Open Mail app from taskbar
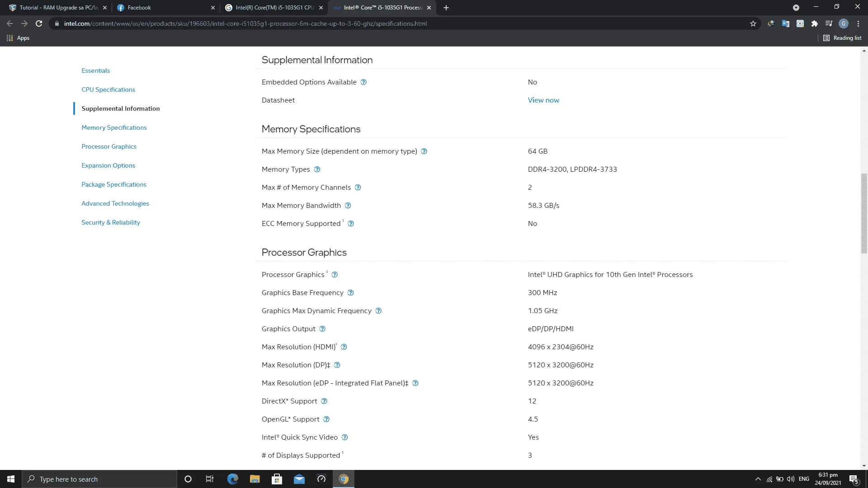This screenshot has width=868, height=488. coord(299,479)
